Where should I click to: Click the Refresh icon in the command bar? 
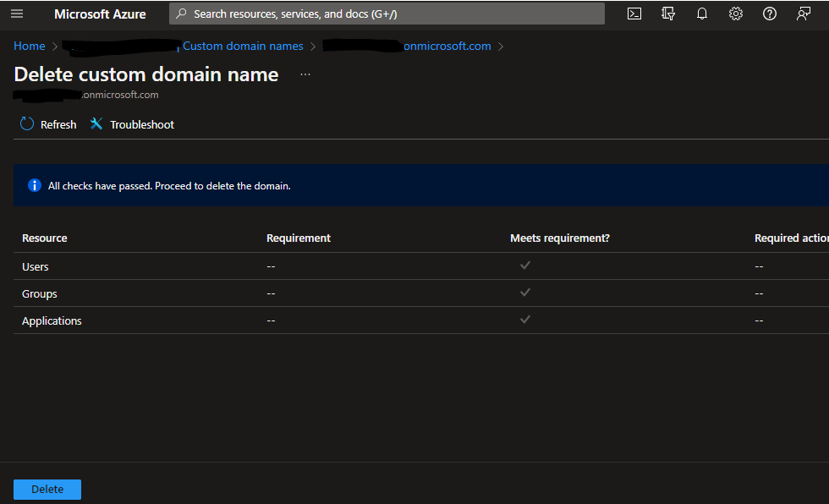pos(27,124)
